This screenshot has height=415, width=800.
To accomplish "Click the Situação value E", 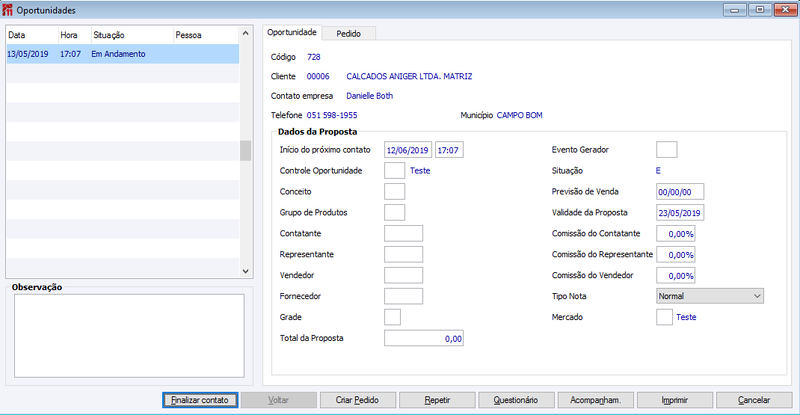I will tap(658, 170).
